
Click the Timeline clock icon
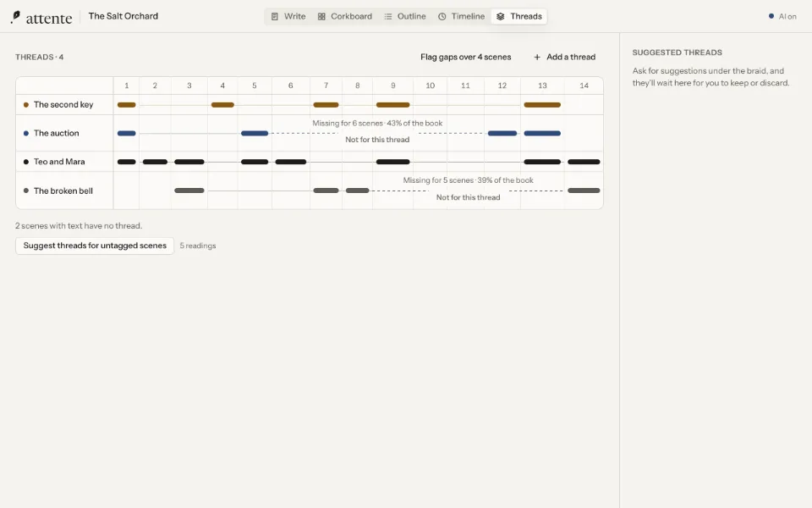coord(442,17)
